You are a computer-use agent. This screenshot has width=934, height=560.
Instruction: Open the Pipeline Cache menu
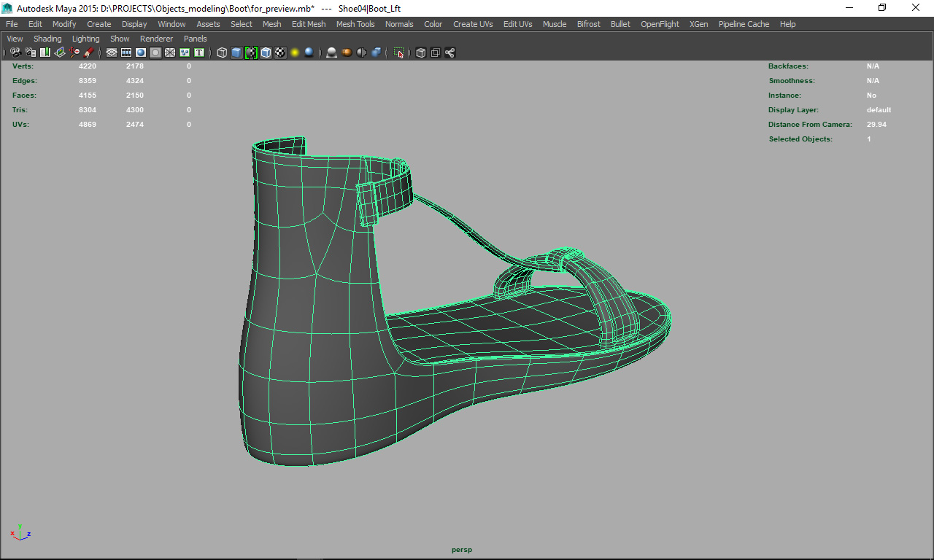point(744,24)
